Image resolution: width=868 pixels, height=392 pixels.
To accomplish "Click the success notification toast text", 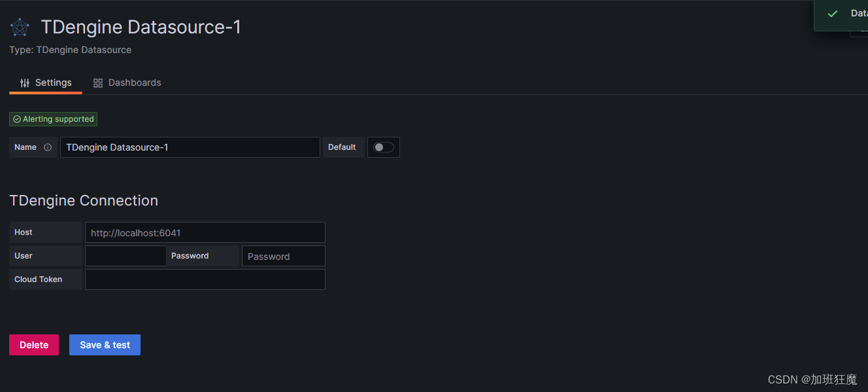I will click(x=859, y=14).
